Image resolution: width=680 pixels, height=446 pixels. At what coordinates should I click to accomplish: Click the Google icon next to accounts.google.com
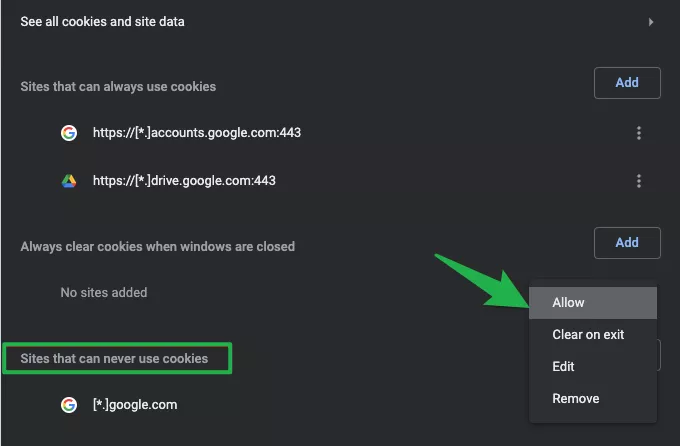tap(69, 133)
